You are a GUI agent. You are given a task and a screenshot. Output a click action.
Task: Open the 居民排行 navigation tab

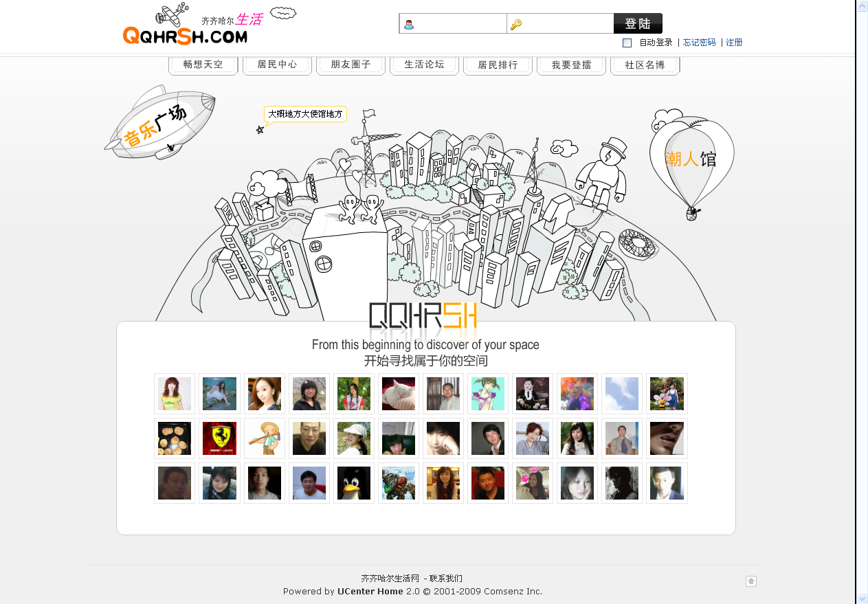click(x=498, y=65)
